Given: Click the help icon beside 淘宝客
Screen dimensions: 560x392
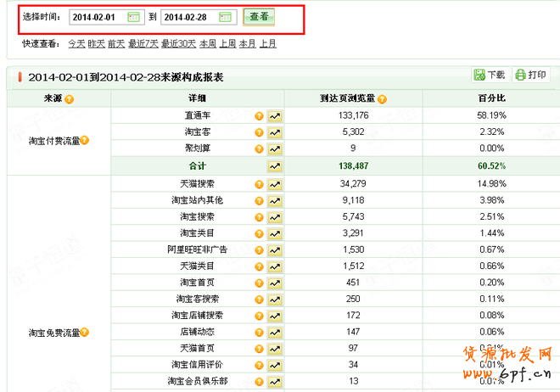Looking at the screenshot, I should pyautogui.click(x=260, y=132).
